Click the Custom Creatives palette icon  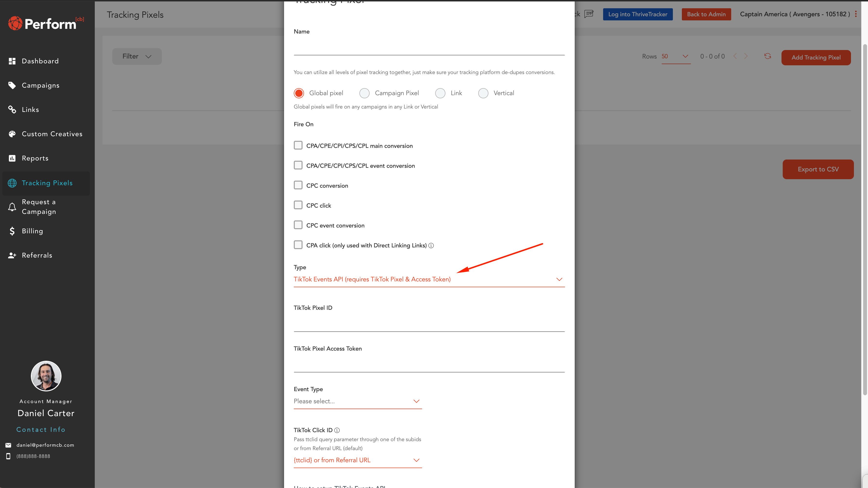[12, 134]
